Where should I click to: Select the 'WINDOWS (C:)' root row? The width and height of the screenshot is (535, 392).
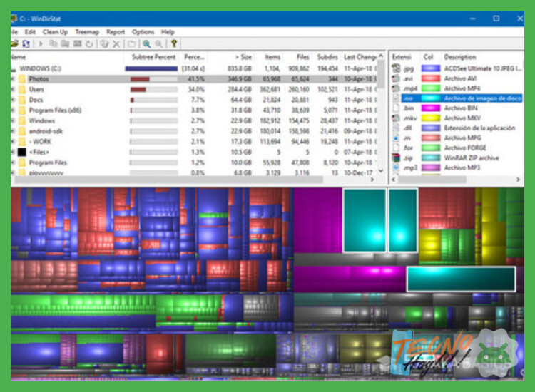pos(195,68)
